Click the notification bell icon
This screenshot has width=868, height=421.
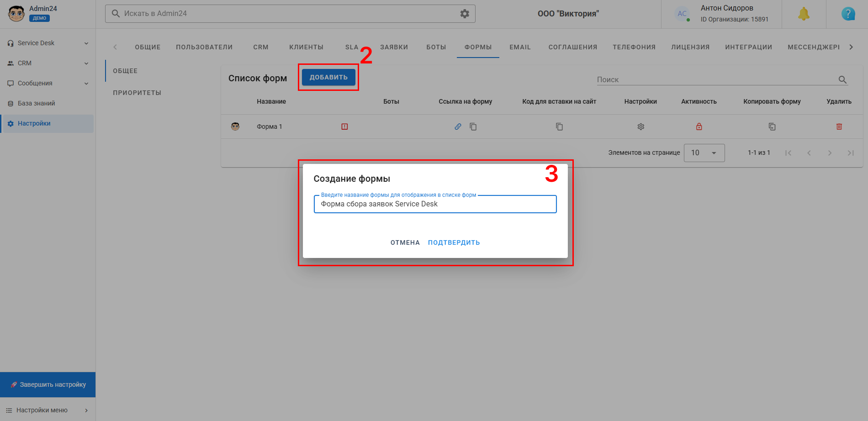pos(804,14)
